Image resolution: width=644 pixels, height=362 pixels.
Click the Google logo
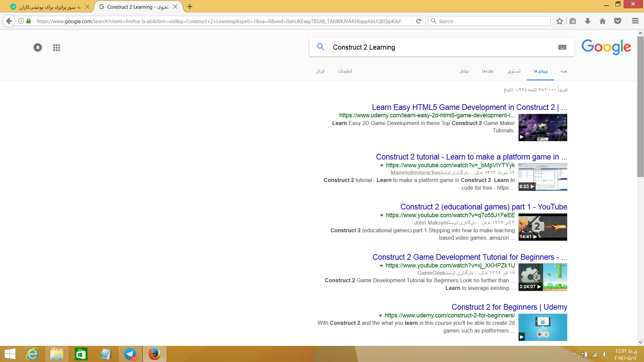[x=606, y=47]
